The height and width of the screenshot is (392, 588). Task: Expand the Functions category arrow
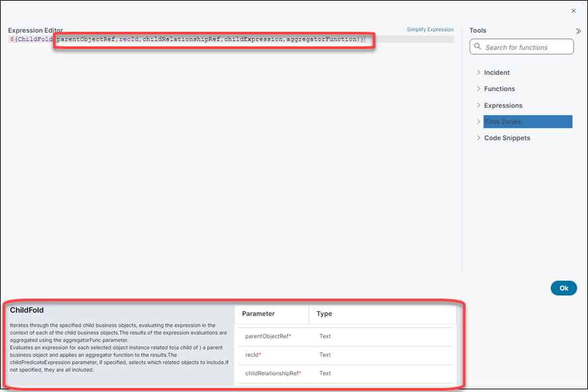tap(478, 89)
